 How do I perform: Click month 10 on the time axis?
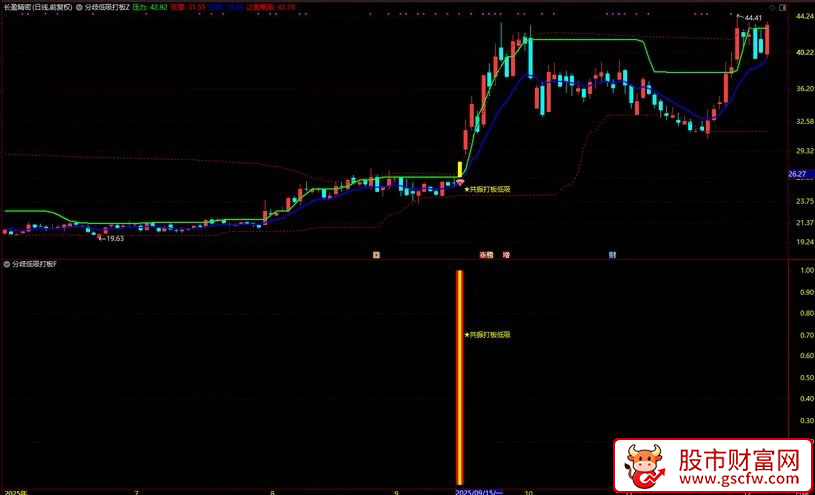coord(529,491)
